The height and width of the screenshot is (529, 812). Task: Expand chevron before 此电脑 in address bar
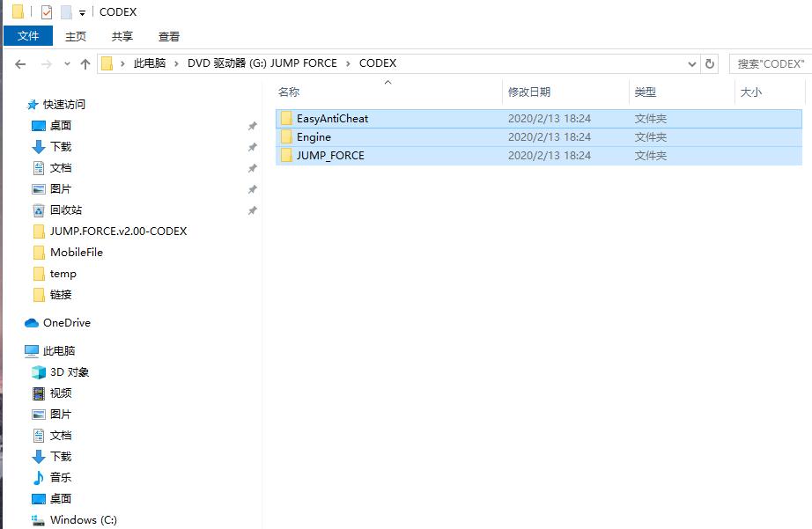[x=122, y=63]
